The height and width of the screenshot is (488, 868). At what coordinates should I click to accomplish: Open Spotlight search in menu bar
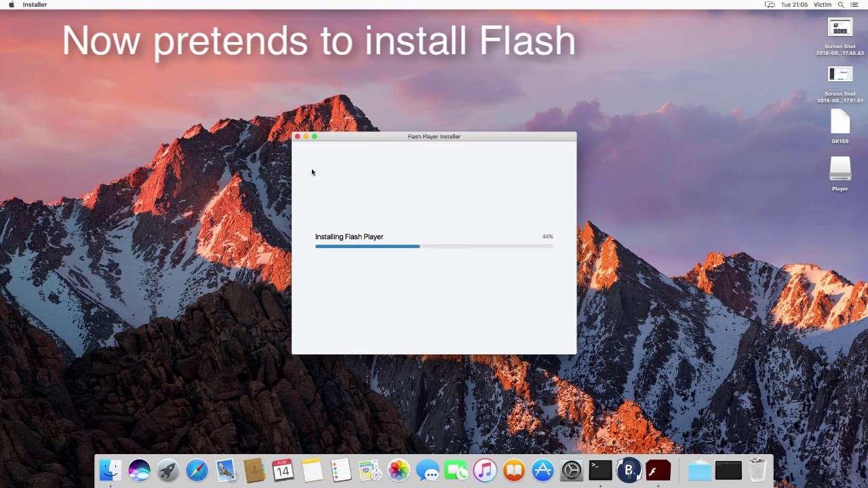(x=842, y=5)
